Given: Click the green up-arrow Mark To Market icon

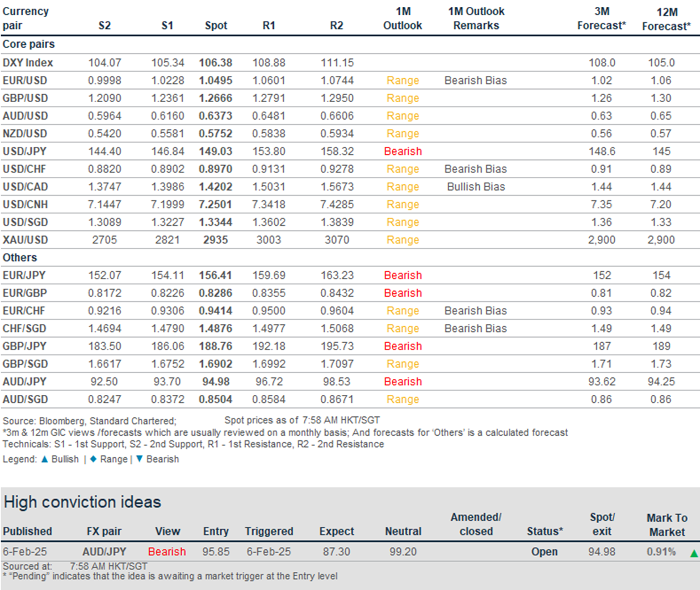Looking at the screenshot, I should coord(693,553).
